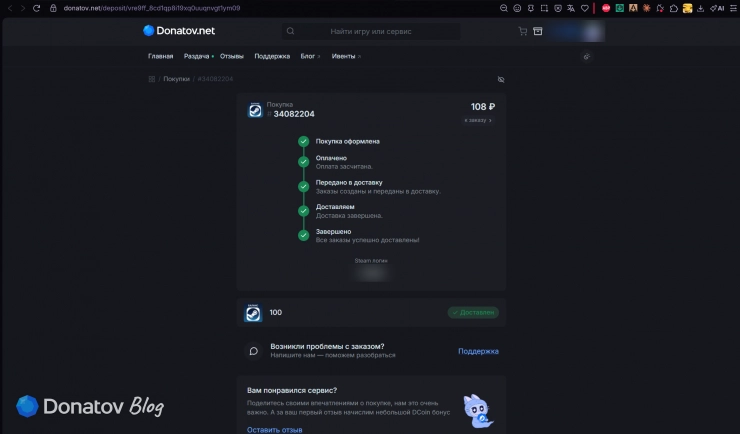Click the round theme icon right of navigation
This screenshot has width=740, height=434.
587,57
